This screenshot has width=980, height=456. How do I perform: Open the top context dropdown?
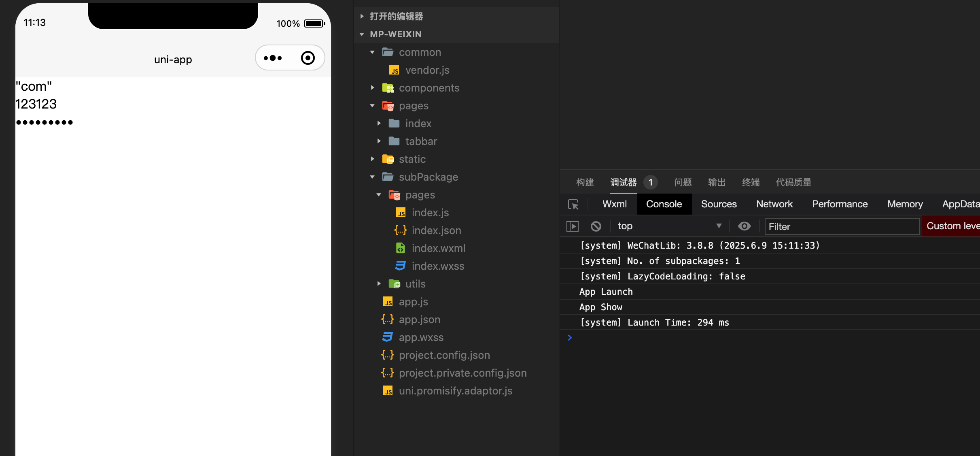670,226
